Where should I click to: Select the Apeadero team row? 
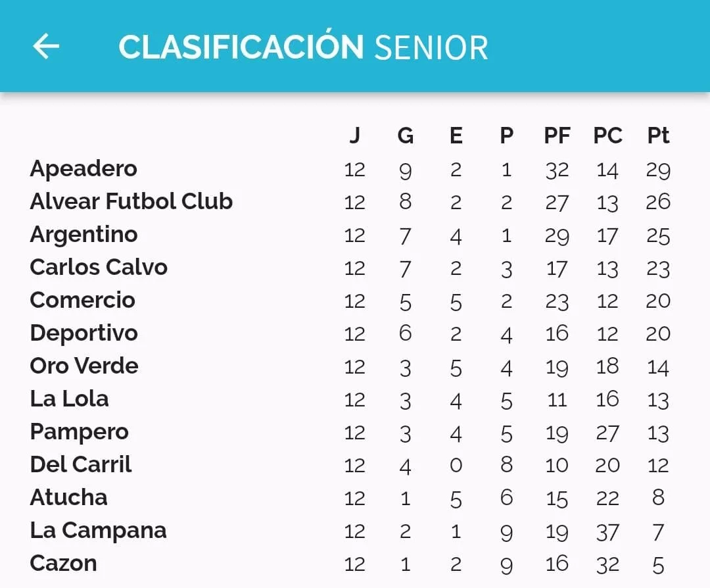click(83, 169)
